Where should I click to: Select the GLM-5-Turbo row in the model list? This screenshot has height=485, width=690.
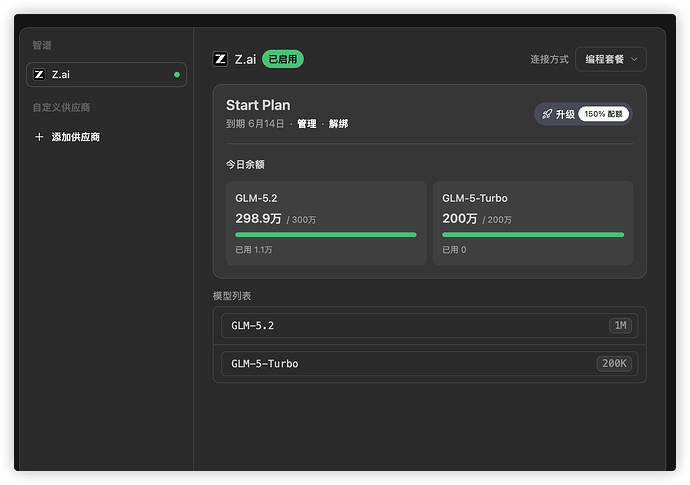(x=429, y=364)
